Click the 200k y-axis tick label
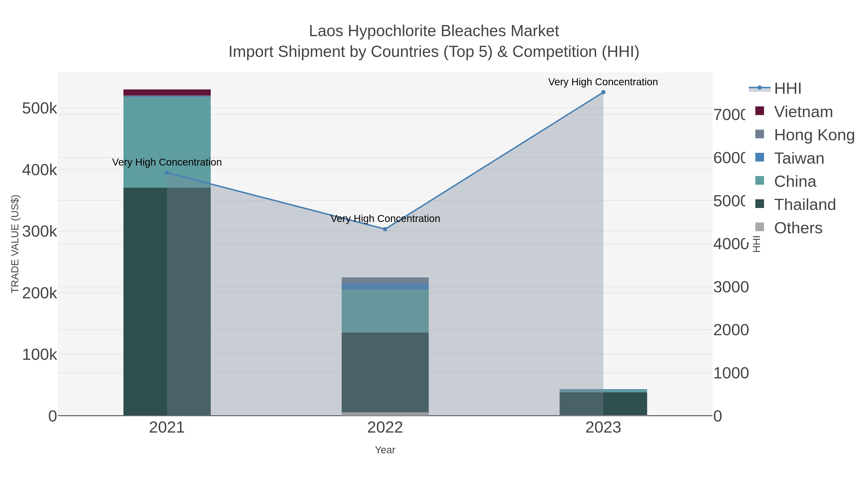 tap(40, 293)
